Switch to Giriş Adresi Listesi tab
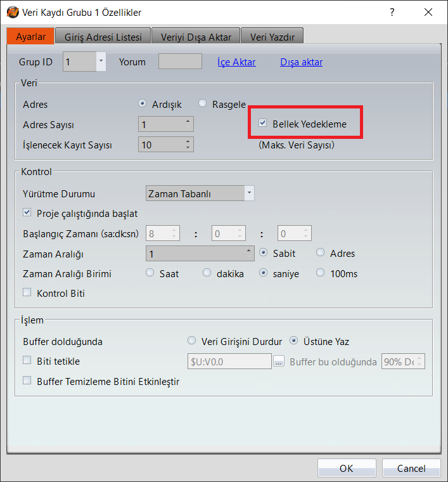Screen dimensions: 448x482 (x=103, y=37)
